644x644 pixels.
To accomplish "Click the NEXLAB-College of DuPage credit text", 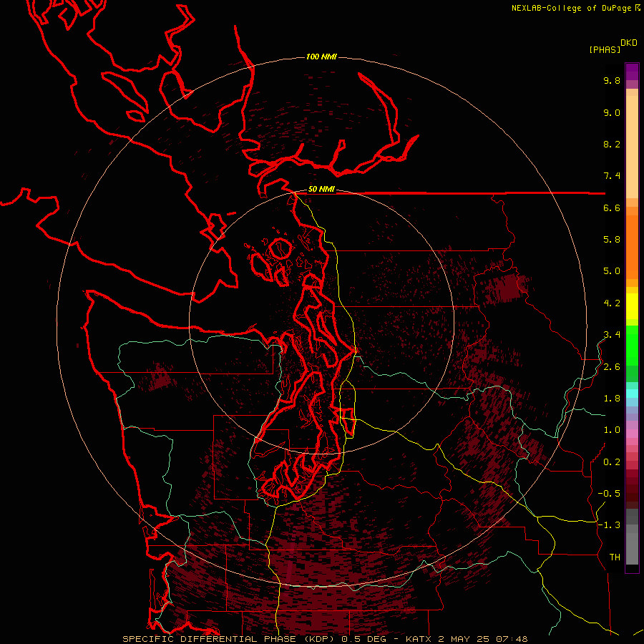I will click(572, 8).
